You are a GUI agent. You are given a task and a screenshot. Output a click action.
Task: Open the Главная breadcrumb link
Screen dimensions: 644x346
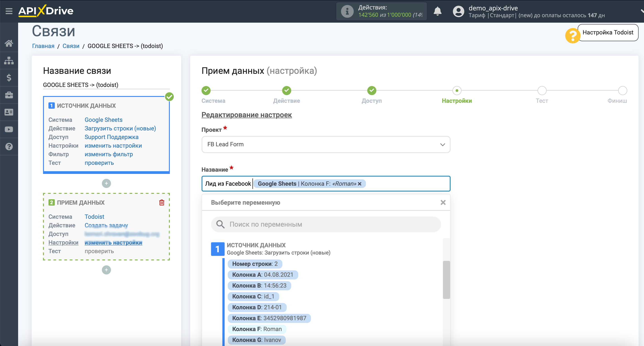pos(43,46)
